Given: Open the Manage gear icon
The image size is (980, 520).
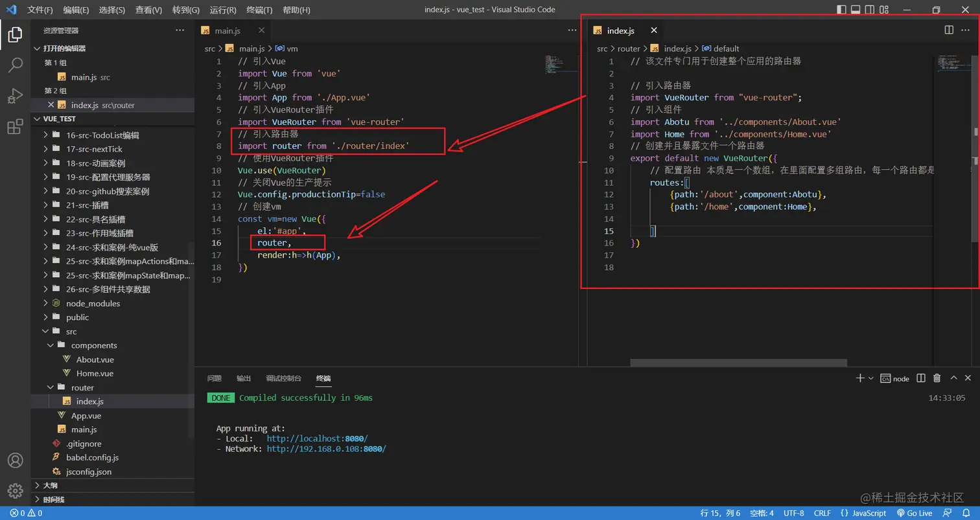Looking at the screenshot, I should tap(15, 491).
